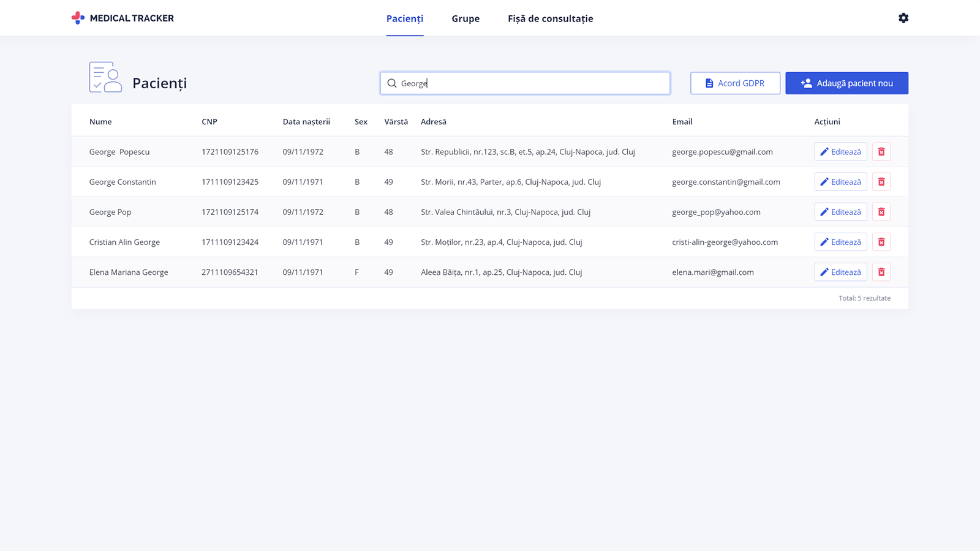Viewport: 980px width, 551px height.
Task: Click email george_pop@yahoo.com
Action: coord(716,212)
